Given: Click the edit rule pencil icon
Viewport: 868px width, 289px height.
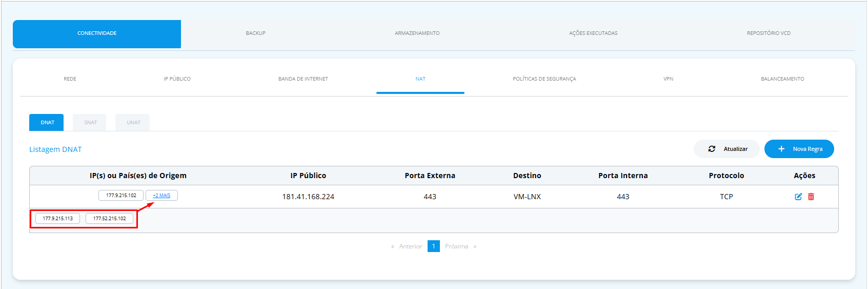Looking at the screenshot, I should pos(798,197).
